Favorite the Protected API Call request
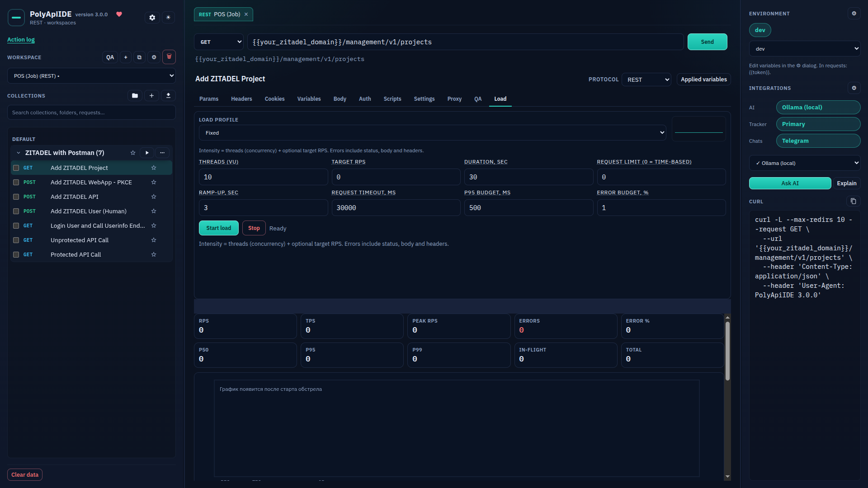868x488 pixels. [x=154, y=254]
